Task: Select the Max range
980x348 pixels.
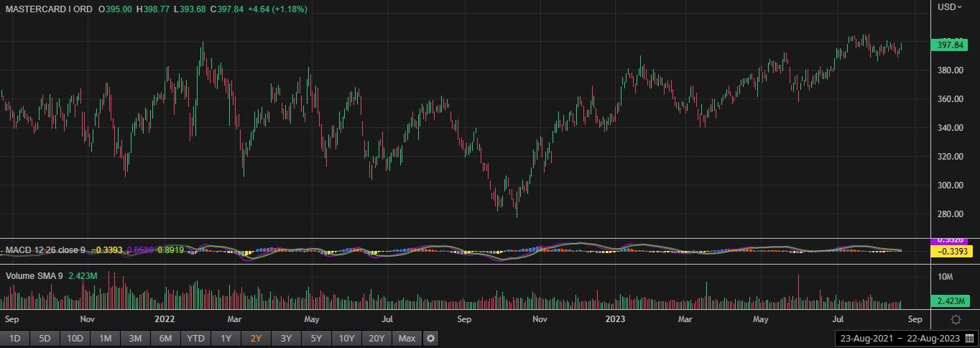Action: (x=407, y=338)
